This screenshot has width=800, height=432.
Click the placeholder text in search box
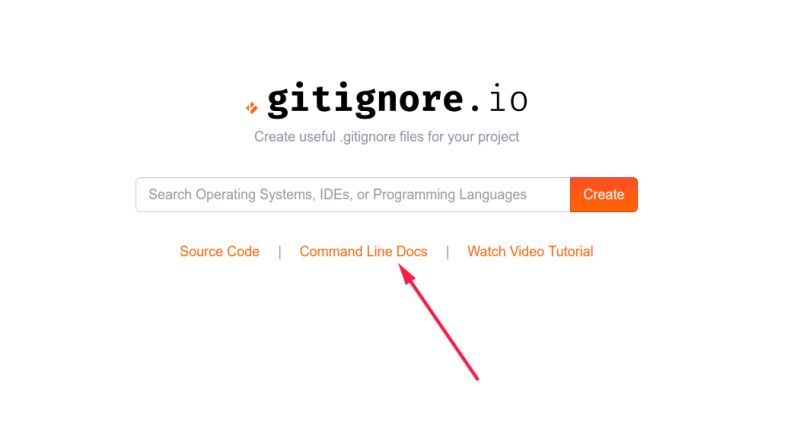[x=337, y=195]
